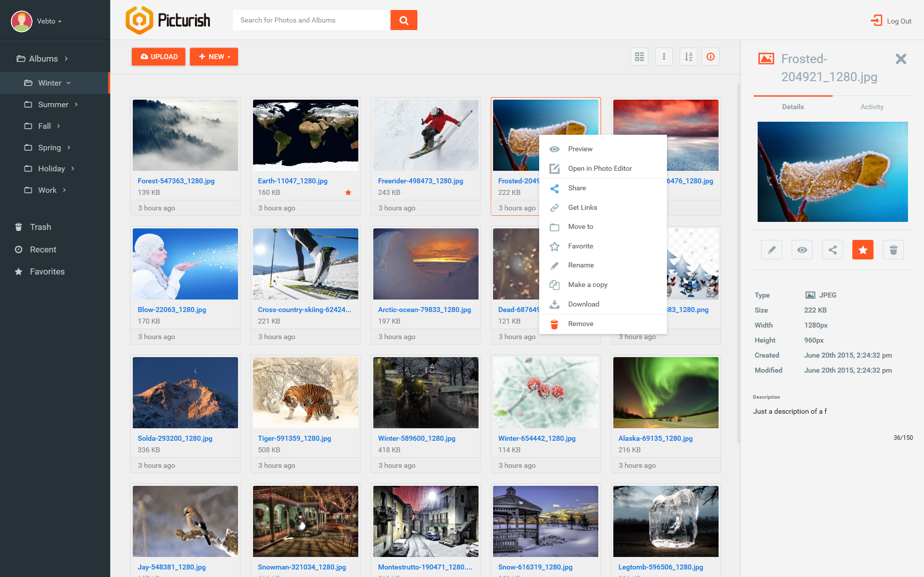Open Alaska-69135_1280.jpg file link
The height and width of the screenshot is (577, 924).
click(x=655, y=438)
